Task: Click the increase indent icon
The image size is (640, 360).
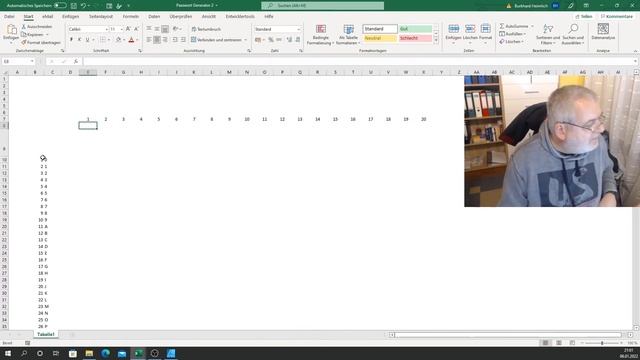Action: point(183,40)
